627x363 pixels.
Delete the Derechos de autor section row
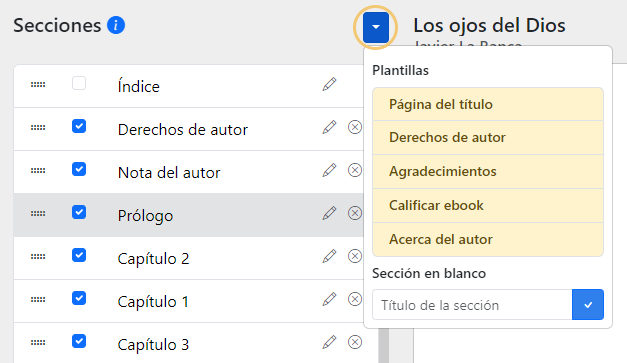tap(355, 127)
